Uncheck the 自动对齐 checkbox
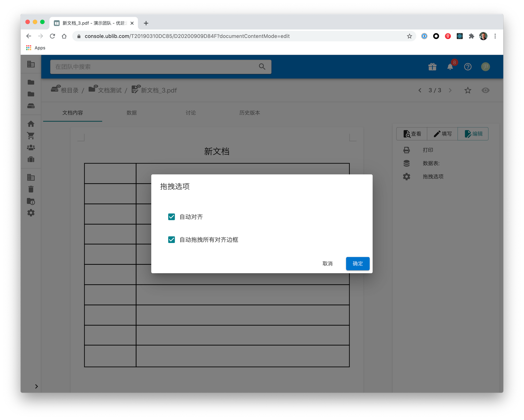Viewport: 524px width, 420px height. coord(172,217)
